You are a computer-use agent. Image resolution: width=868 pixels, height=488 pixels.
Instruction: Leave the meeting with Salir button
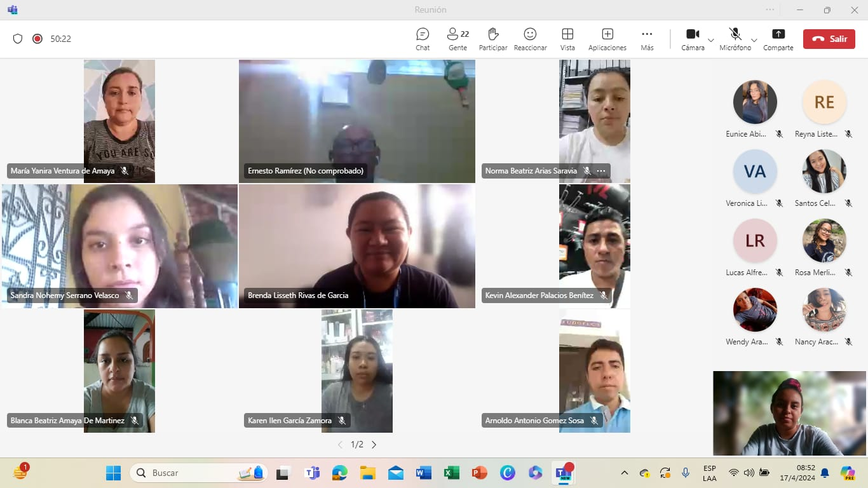coord(829,39)
